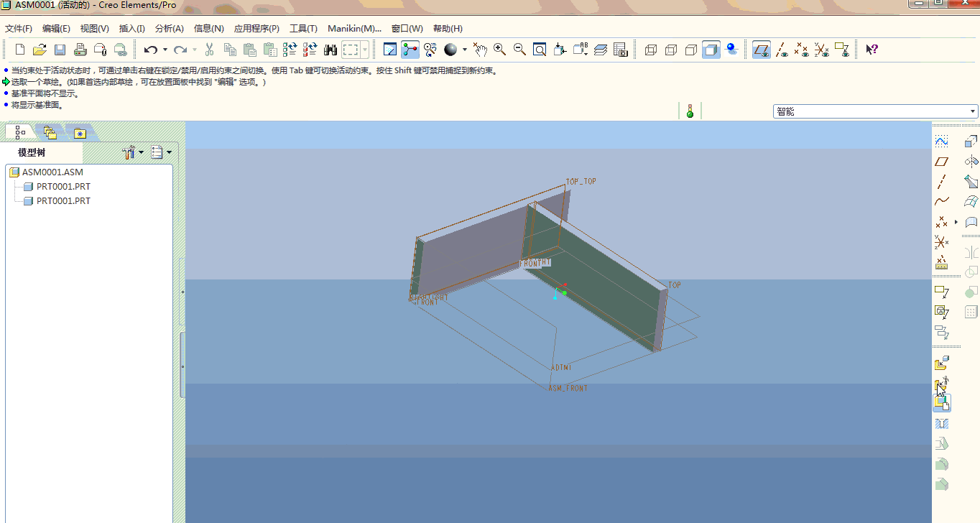This screenshot has width=980, height=523.
Task: Expand the redo history dropdown arrow
Action: pos(195,50)
